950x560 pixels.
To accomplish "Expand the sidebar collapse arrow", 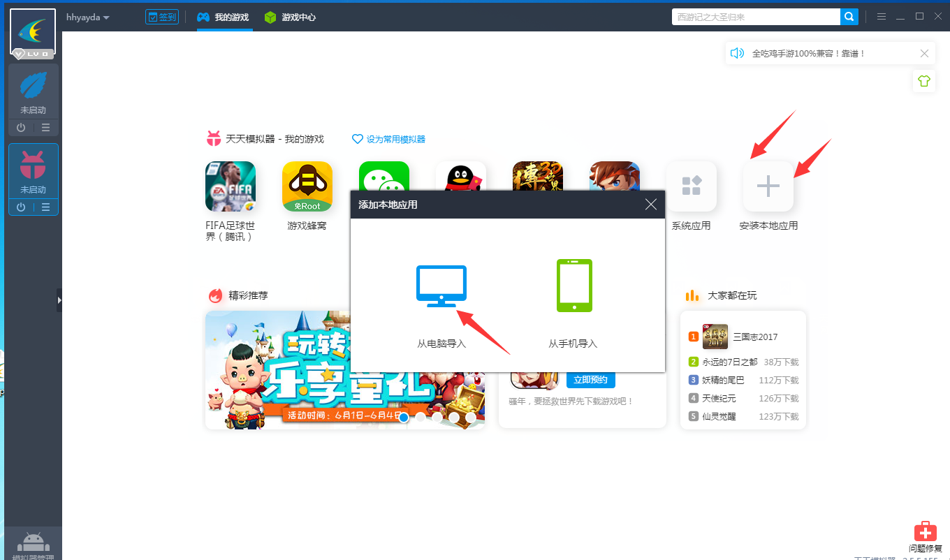I will tap(59, 300).
